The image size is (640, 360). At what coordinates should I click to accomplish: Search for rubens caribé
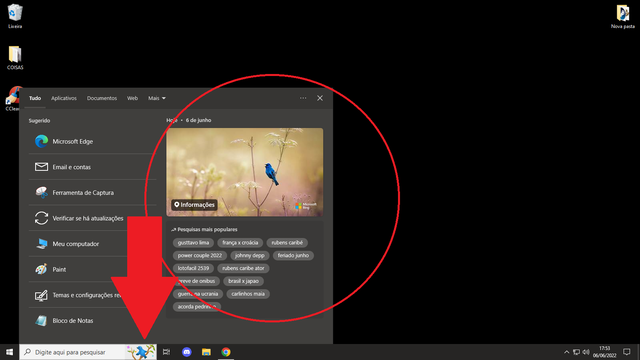pyautogui.click(x=287, y=242)
